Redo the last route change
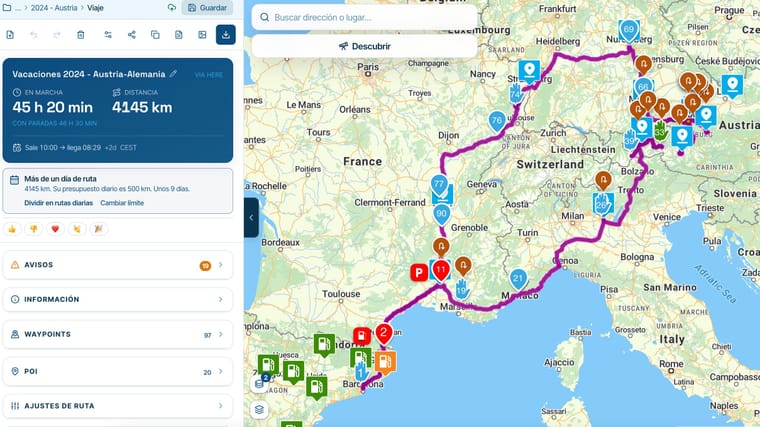 pos(57,34)
